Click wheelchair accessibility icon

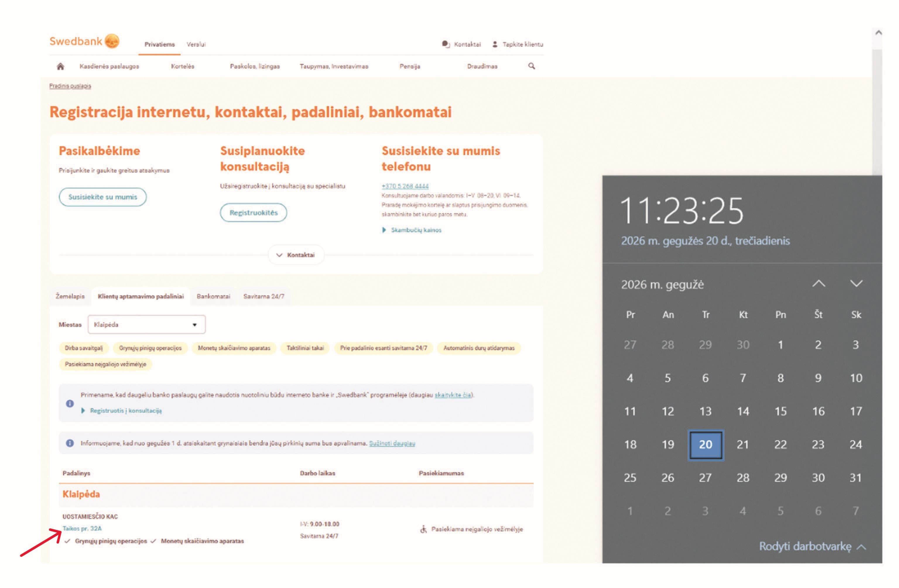pos(423,529)
